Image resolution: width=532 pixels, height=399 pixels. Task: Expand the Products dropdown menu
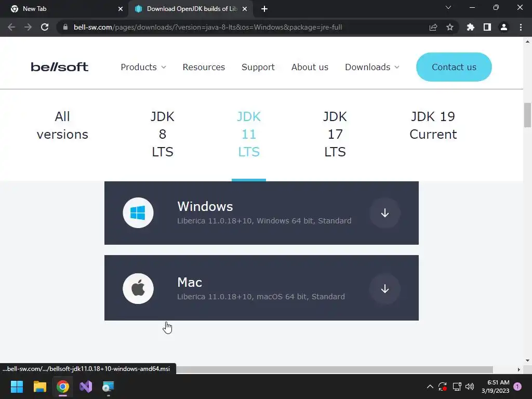coord(143,67)
